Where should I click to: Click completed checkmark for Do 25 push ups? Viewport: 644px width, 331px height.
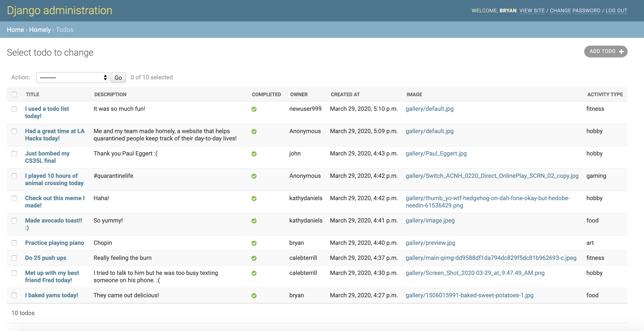click(254, 258)
